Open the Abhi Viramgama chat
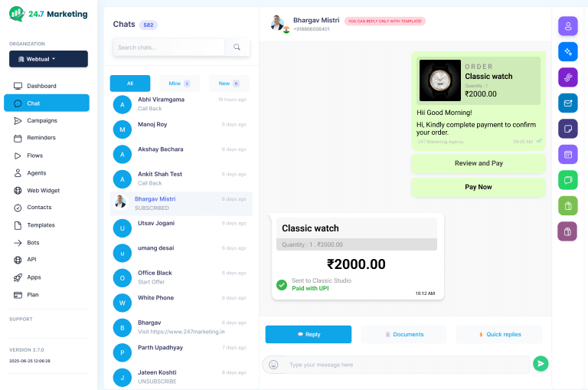588x390 pixels. [x=181, y=104]
